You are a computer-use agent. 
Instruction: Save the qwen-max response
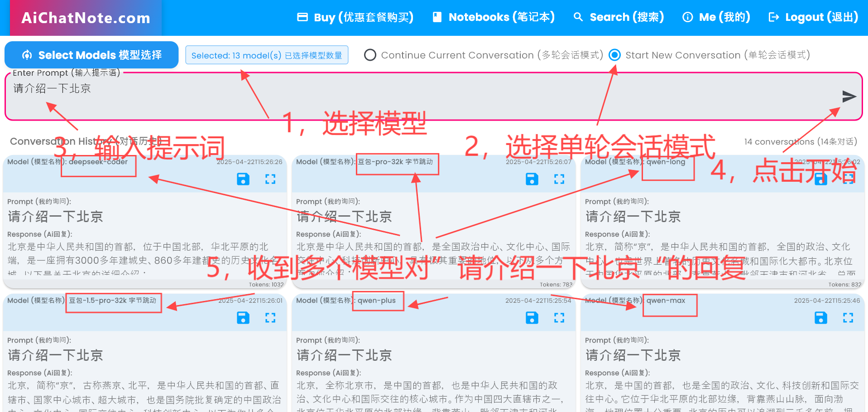coord(820,318)
